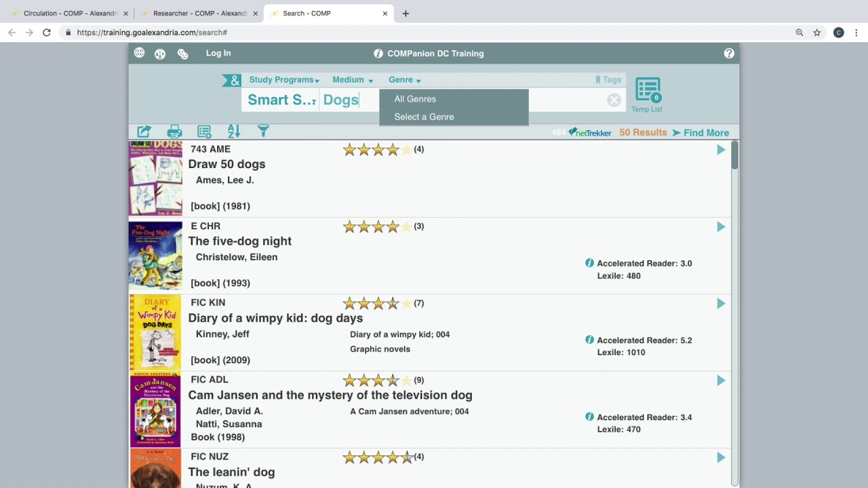Image resolution: width=868 pixels, height=488 pixels.
Task: Open the accessibility icon in header
Action: coord(160,54)
